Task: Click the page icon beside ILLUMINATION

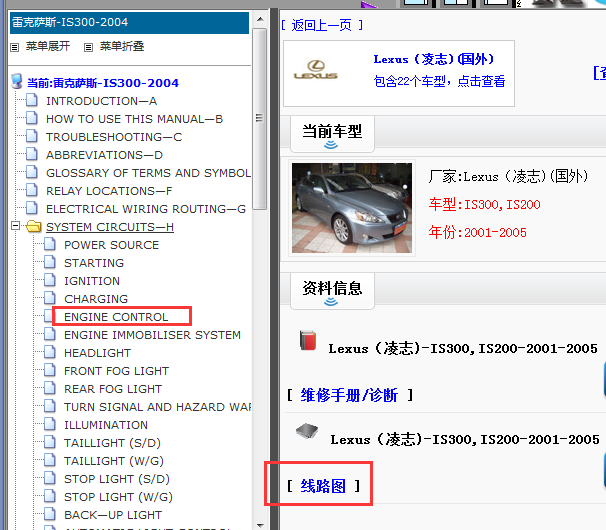Action: [x=50, y=424]
